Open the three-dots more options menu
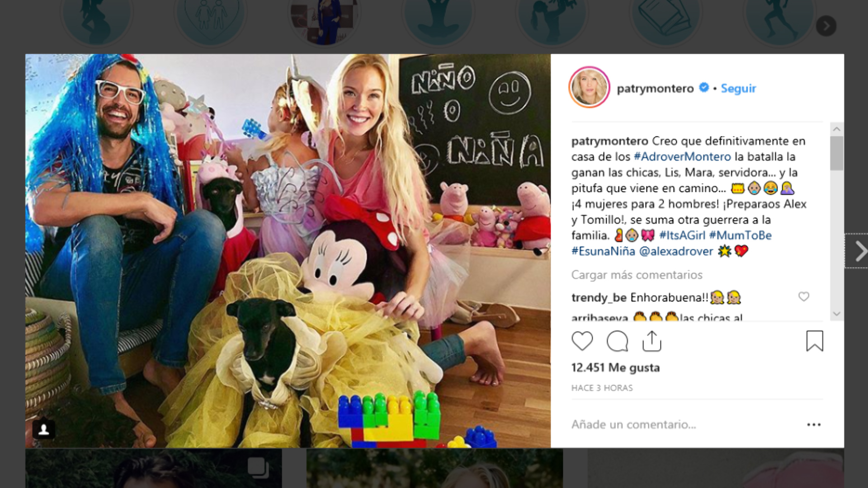Image resolution: width=868 pixels, height=488 pixels. click(x=814, y=424)
